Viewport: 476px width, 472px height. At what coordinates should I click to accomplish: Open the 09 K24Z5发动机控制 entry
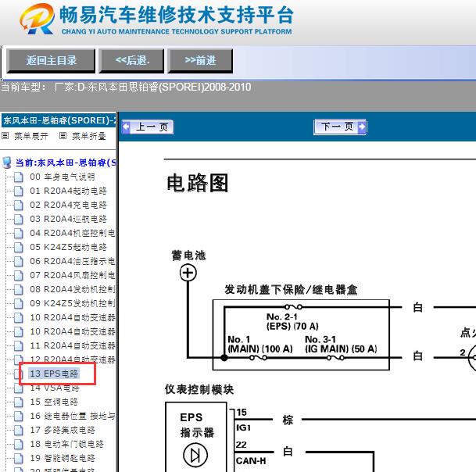point(72,303)
